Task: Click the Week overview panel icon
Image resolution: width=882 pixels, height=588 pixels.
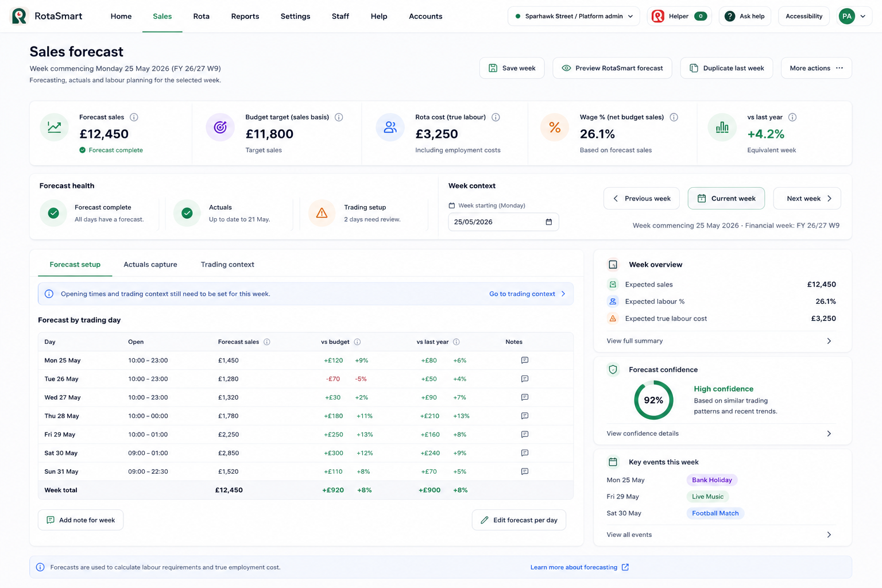Action: [613, 265]
